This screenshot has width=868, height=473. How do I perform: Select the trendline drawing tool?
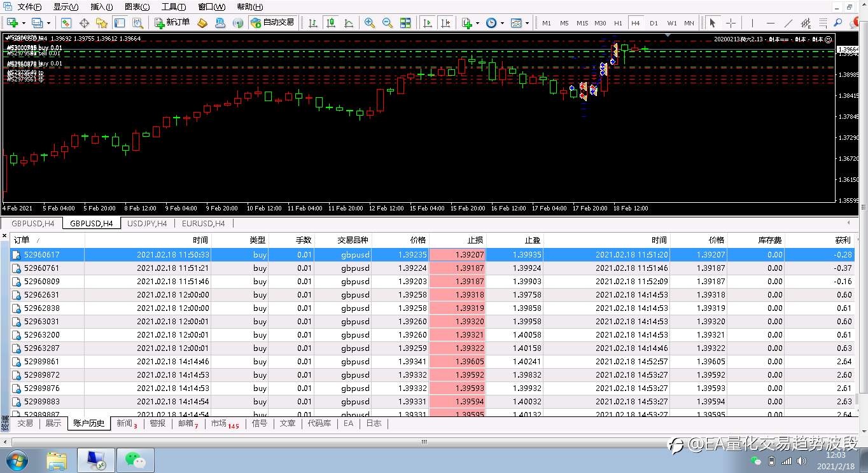click(x=788, y=23)
